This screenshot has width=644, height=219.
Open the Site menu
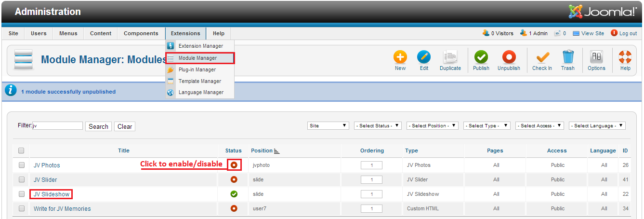tap(13, 33)
